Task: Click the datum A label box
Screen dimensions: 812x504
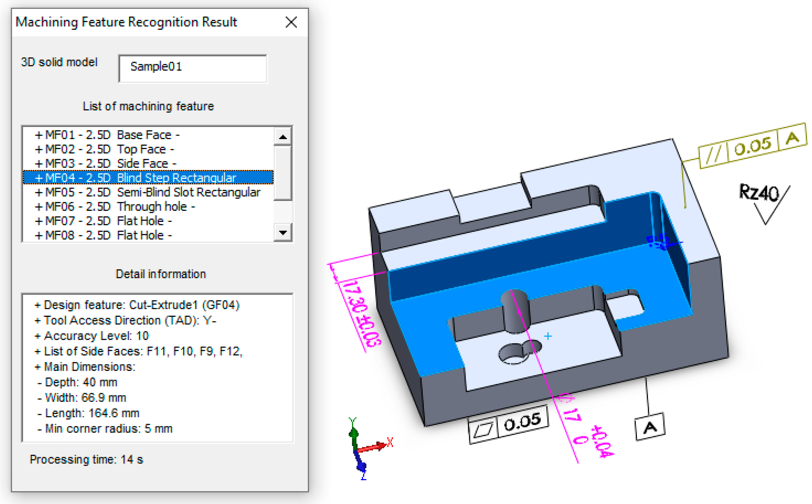Action: 650,427
